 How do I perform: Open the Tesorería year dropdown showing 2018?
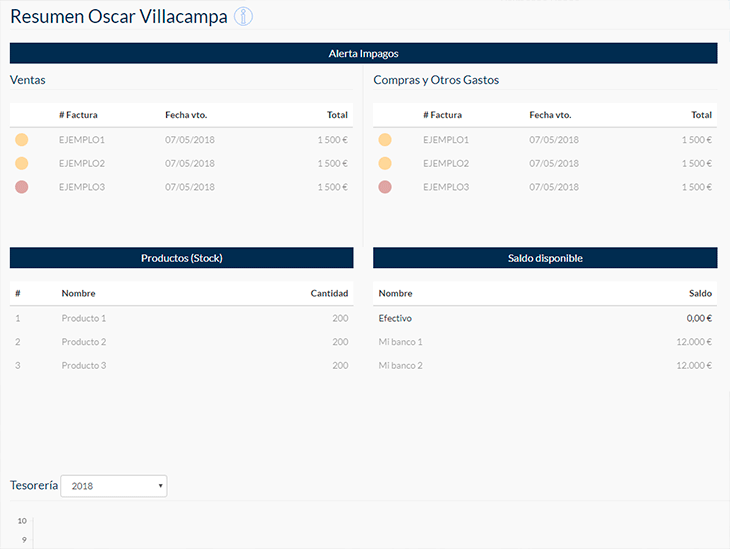(114, 486)
